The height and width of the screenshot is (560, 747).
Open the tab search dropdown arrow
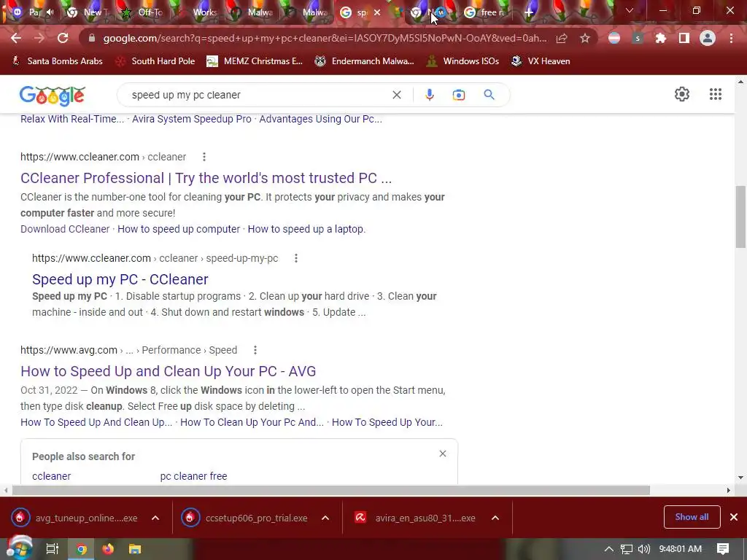(x=629, y=10)
